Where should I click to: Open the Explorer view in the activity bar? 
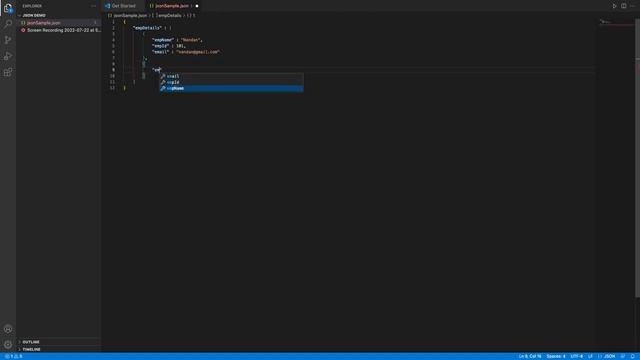click(x=8, y=8)
